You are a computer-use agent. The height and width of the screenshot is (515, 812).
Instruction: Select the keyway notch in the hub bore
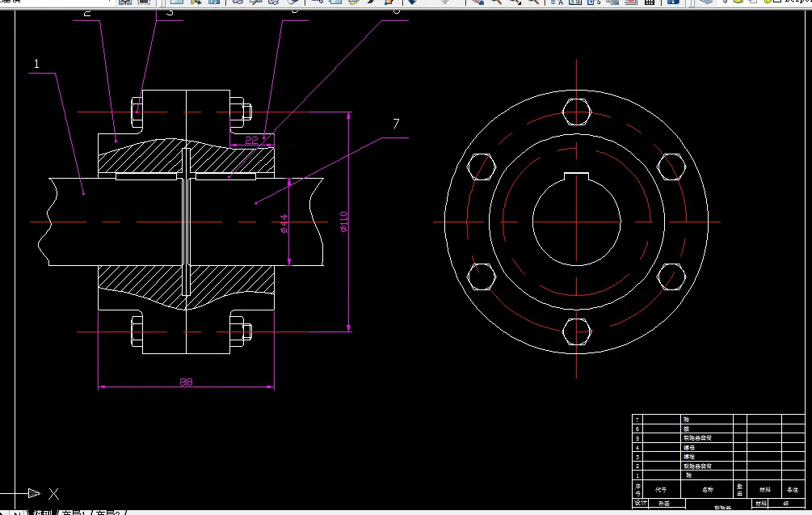(x=576, y=177)
